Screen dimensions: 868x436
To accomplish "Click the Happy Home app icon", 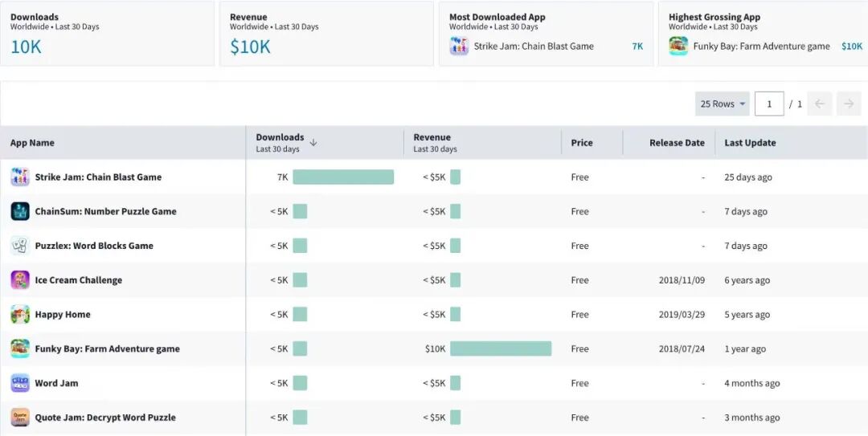I will [20, 315].
